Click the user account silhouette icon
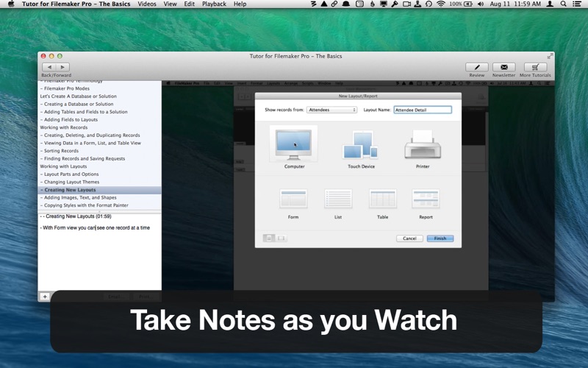The width and height of the screenshot is (588, 368). pos(550,4)
